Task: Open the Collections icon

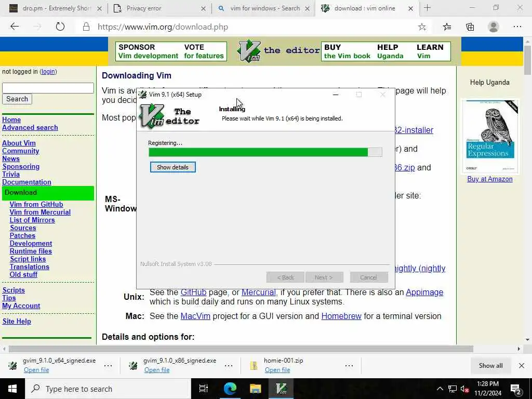Action: pyautogui.click(x=470, y=27)
